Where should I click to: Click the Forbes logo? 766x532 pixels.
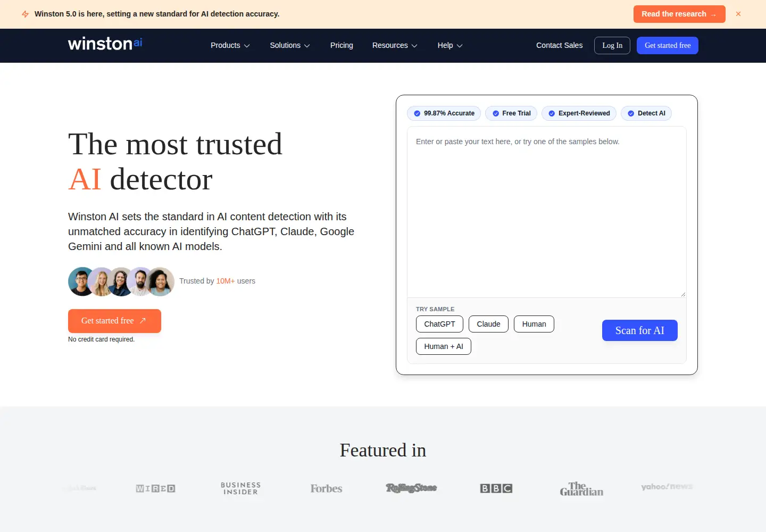(x=326, y=488)
